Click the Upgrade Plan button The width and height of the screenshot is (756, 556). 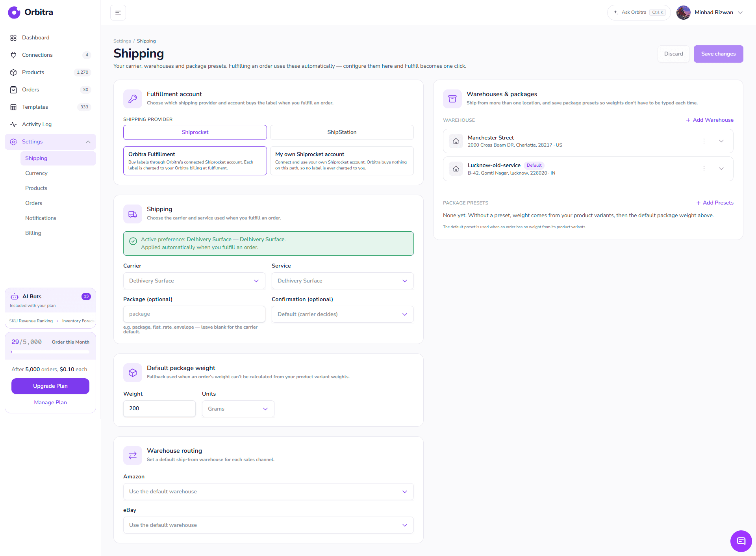tap(50, 386)
